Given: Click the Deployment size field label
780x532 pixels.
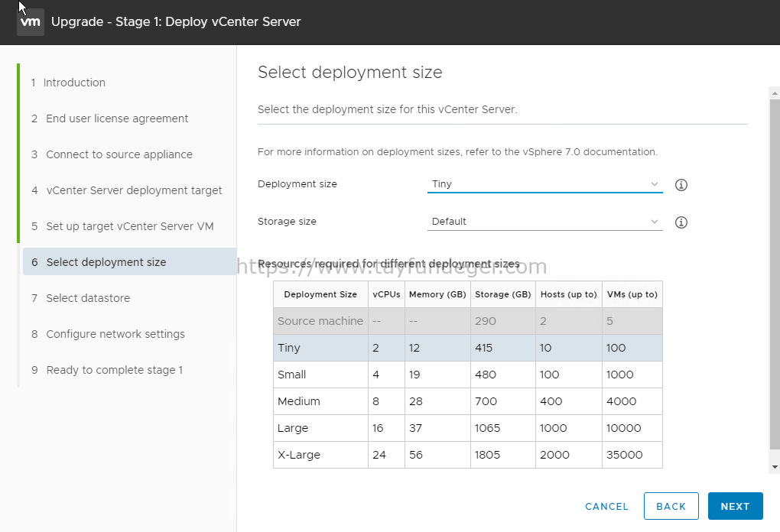Looking at the screenshot, I should (297, 184).
